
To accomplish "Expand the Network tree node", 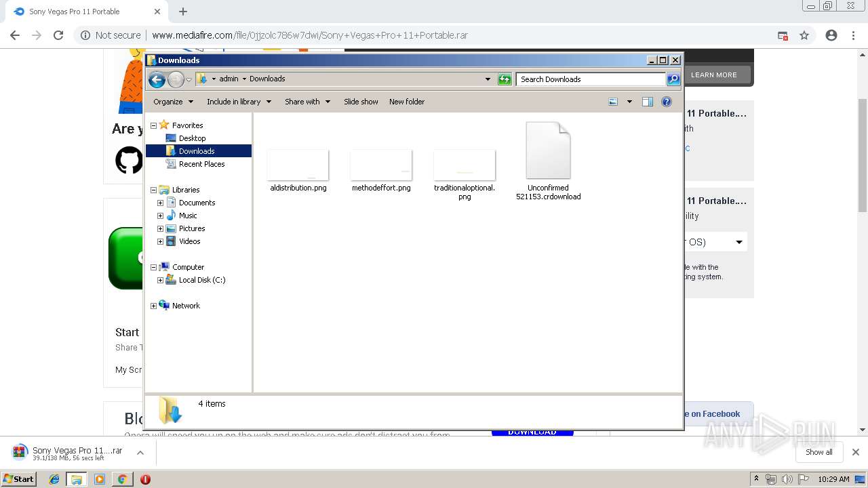I will coord(153,306).
